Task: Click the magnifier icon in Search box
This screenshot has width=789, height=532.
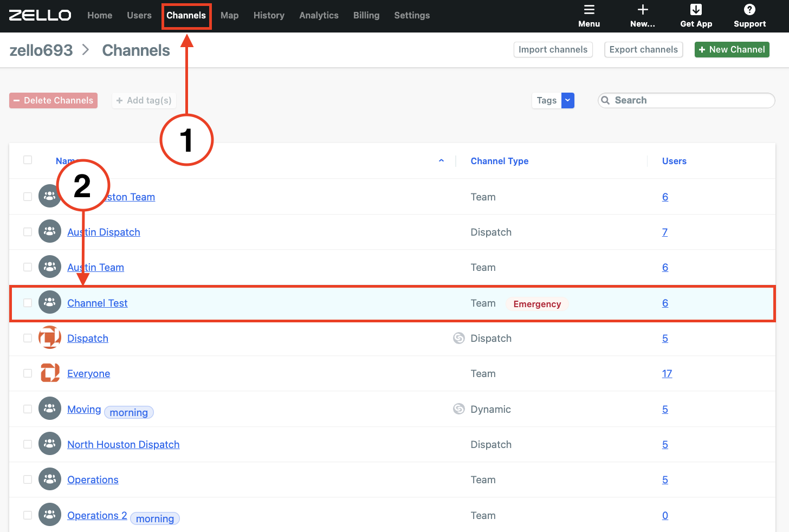Action: 606,100
